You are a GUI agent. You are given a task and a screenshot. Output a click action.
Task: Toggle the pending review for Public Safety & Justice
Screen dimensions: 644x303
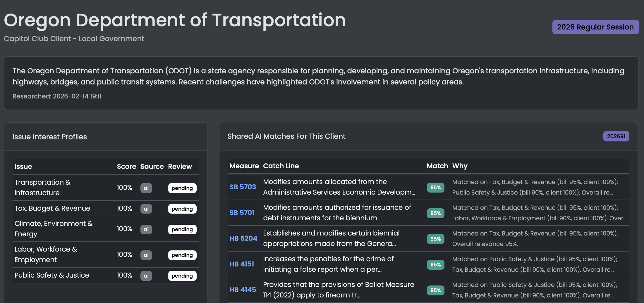(x=182, y=276)
